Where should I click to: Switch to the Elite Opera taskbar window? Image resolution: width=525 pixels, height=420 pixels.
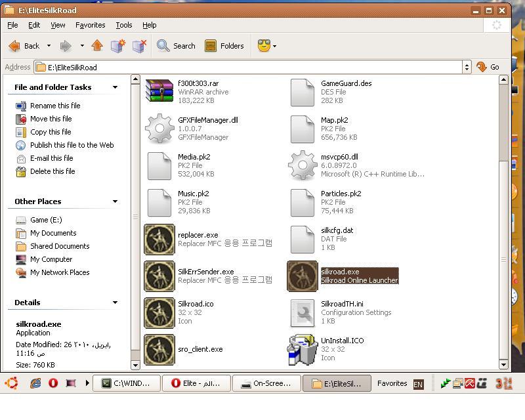(x=196, y=383)
